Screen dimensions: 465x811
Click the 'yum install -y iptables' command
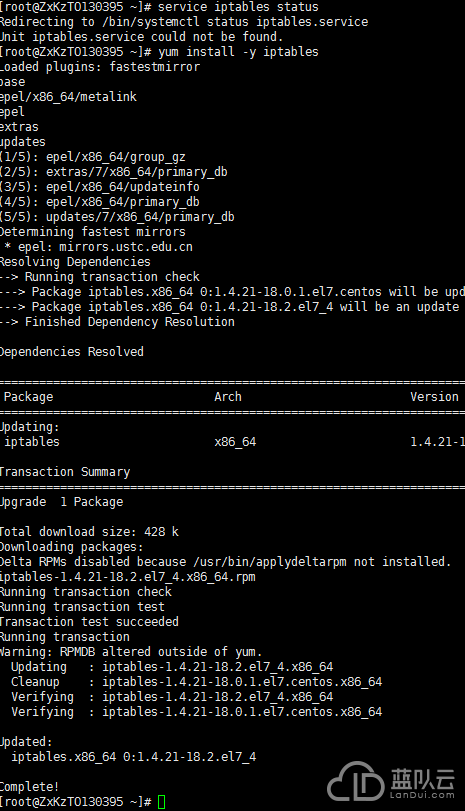[238, 52]
